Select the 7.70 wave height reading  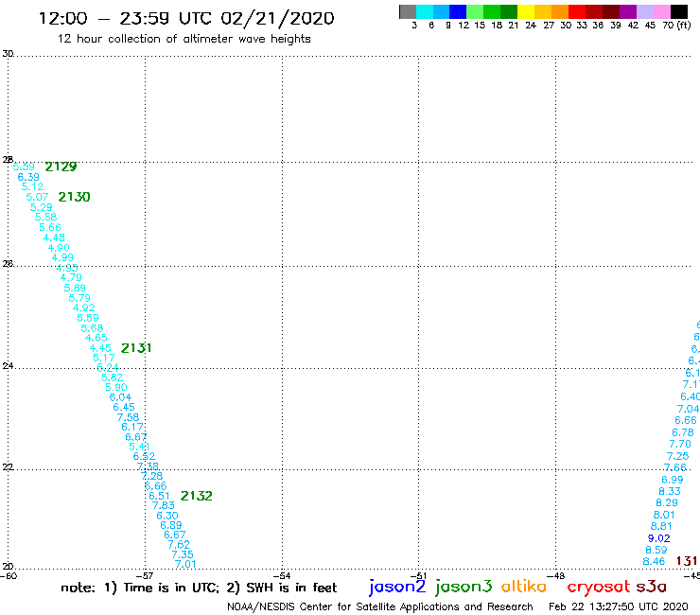click(x=680, y=444)
